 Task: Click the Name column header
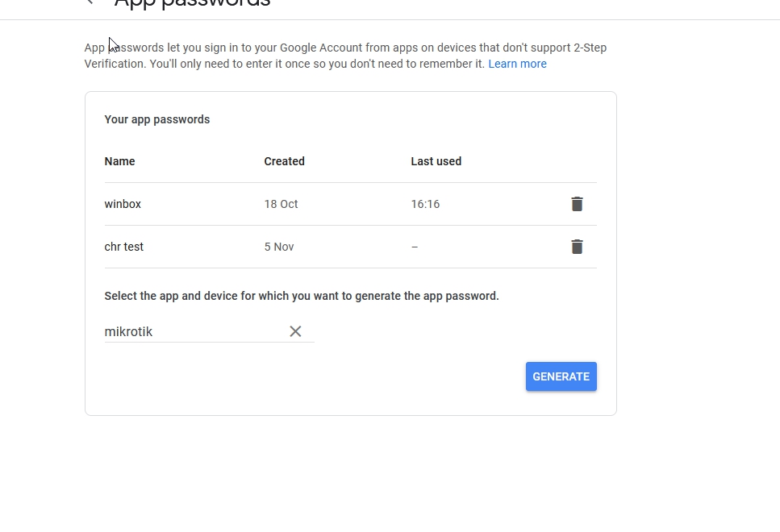(x=119, y=161)
